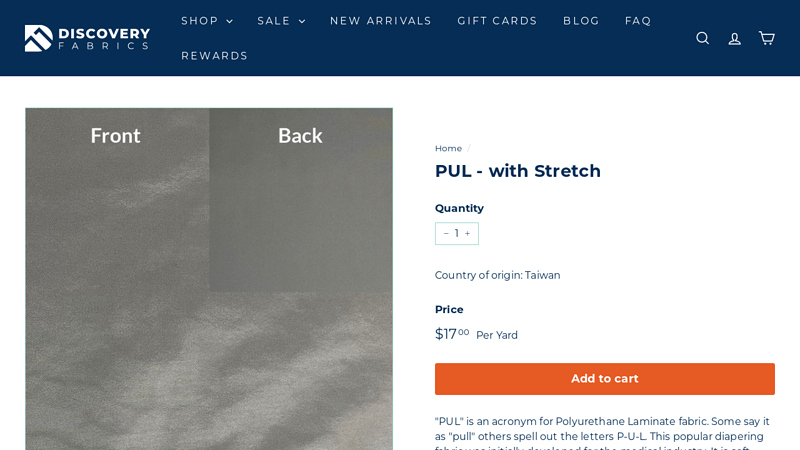
Task: Open the shopping cart icon
Action: coord(767,38)
